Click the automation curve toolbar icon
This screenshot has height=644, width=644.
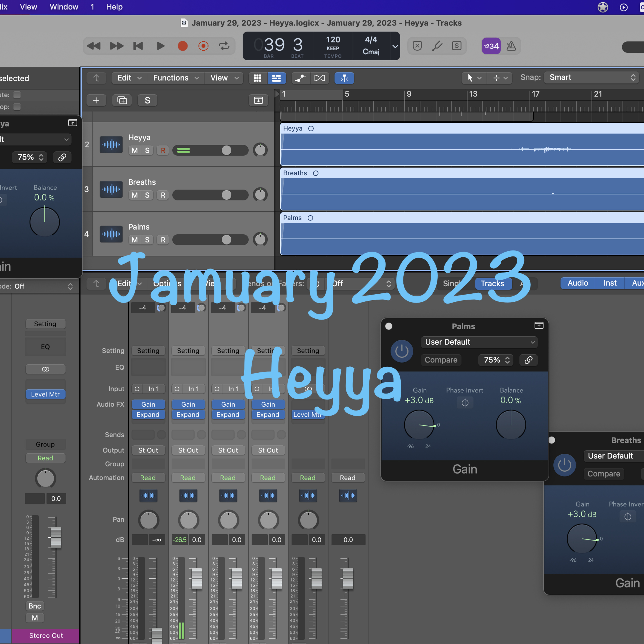tap(300, 78)
